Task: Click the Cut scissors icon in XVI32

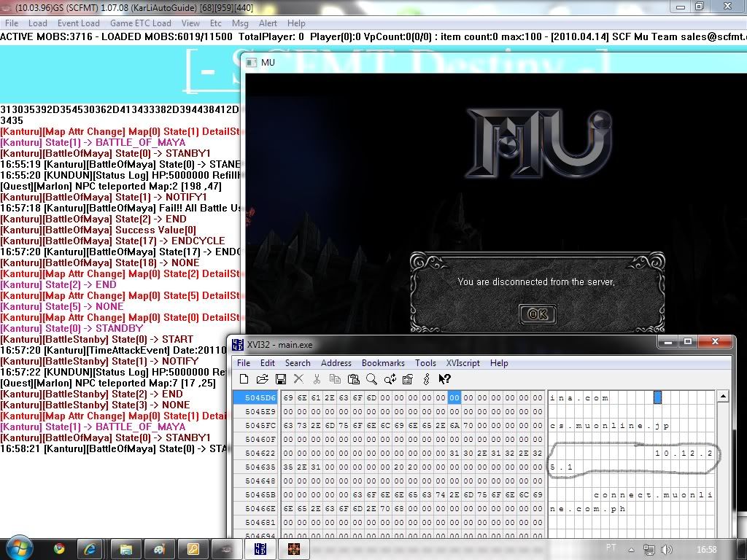Action: pos(317,379)
